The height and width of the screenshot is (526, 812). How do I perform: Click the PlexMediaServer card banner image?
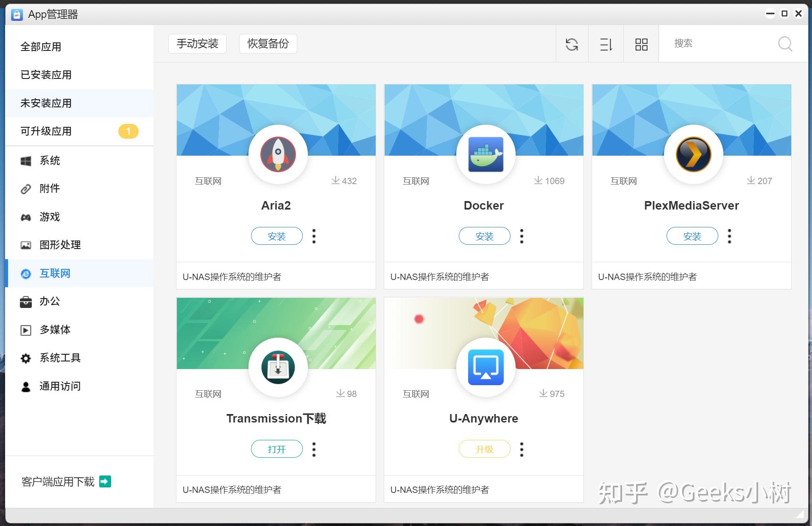[x=692, y=120]
